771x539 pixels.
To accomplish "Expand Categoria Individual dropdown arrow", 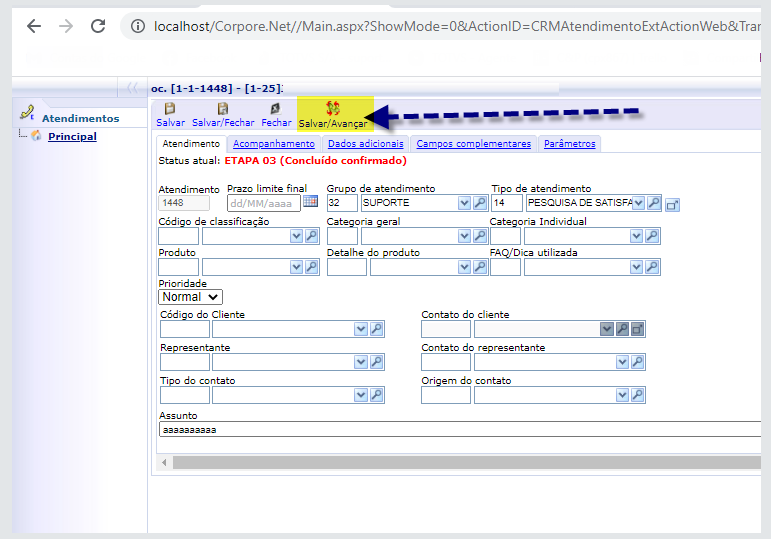I will (x=636, y=236).
